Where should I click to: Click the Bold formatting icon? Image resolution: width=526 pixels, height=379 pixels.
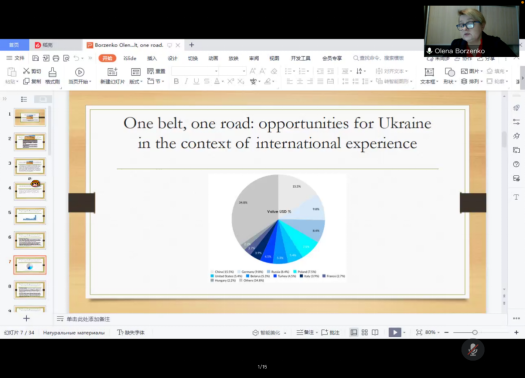tap(176, 82)
